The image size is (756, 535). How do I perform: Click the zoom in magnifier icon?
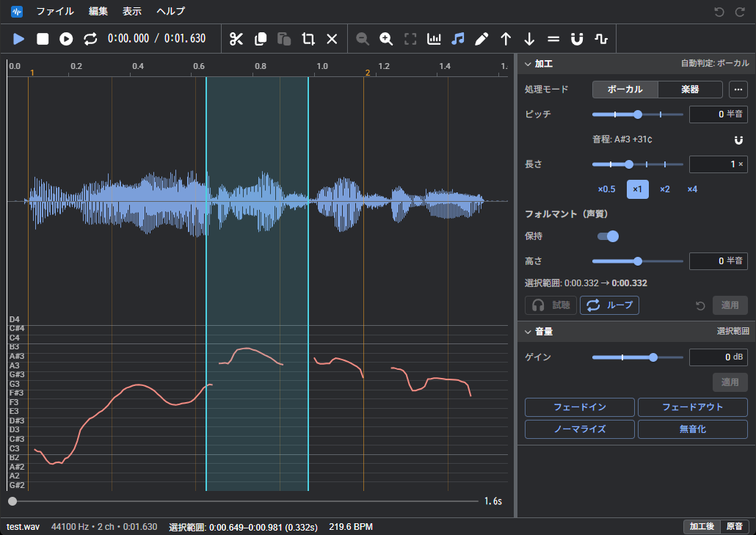point(386,39)
